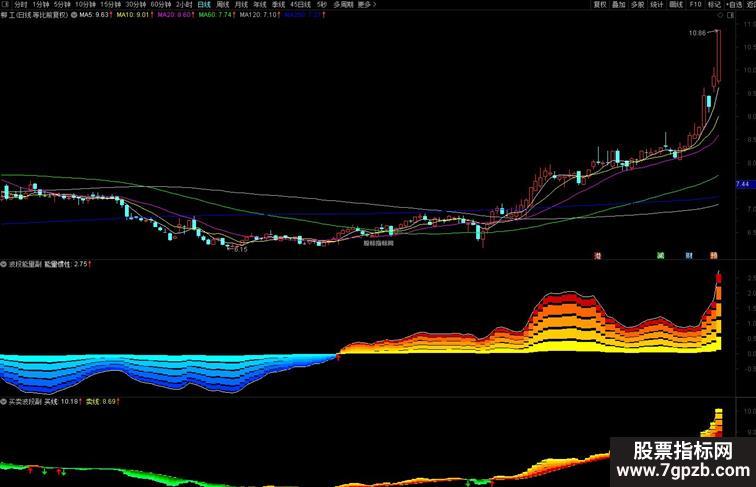The image size is (756, 487).
Task: Select the 15分钟 period tab
Action: 110,4
